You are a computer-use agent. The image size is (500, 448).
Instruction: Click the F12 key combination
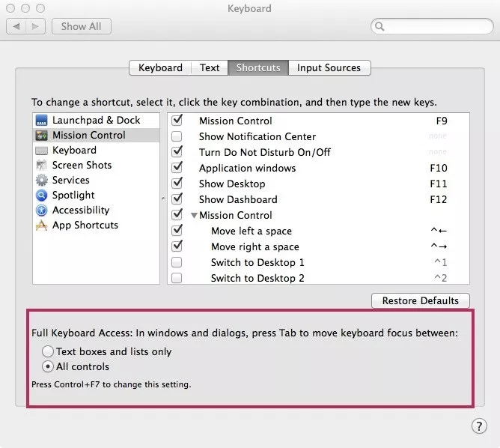tap(439, 199)
